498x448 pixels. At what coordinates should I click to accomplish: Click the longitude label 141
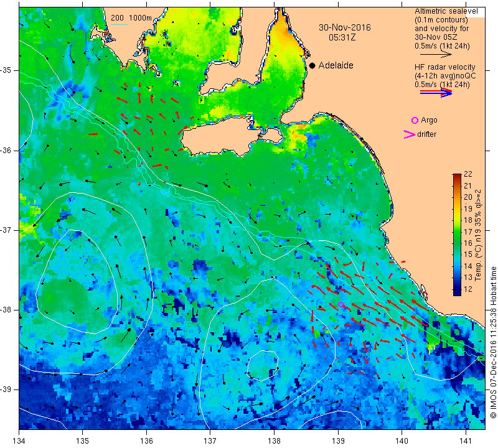pyautogui.click(x=466, y=441)
